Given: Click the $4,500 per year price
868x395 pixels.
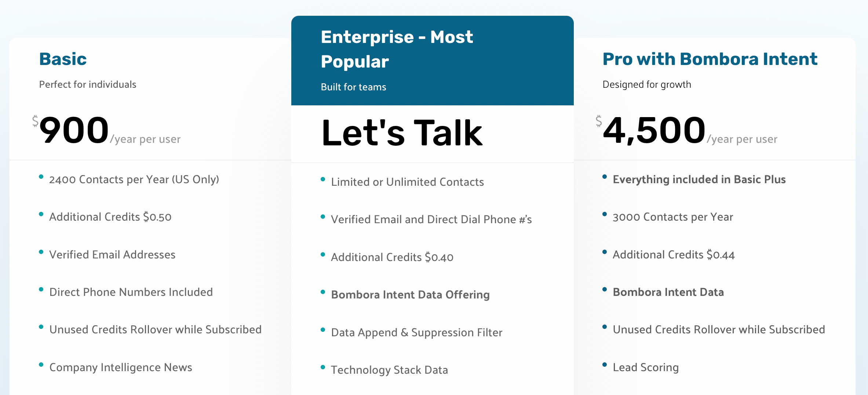Looking at the screenshot, I should [654, 130].
